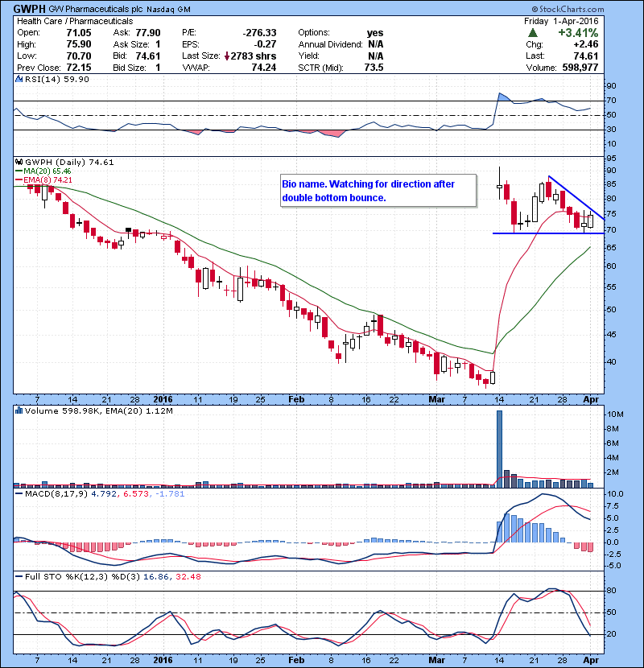This screenshot has height=668, width=644.
Task: Click the High value 75.90
Action: click(x=79, y=44)
